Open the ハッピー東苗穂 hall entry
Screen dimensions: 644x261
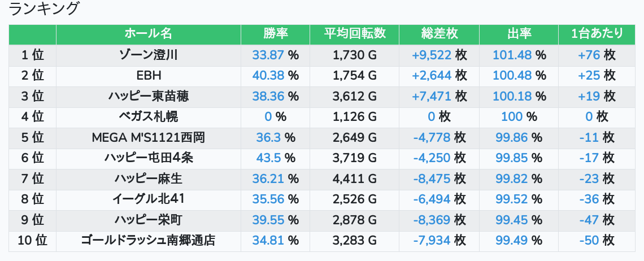[x=149, y=96]
